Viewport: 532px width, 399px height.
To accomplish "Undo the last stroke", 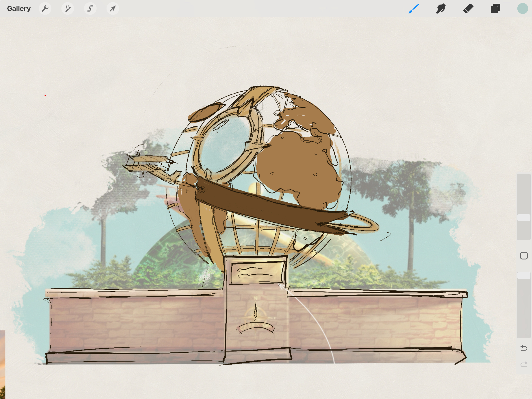I will coord(524,348).
